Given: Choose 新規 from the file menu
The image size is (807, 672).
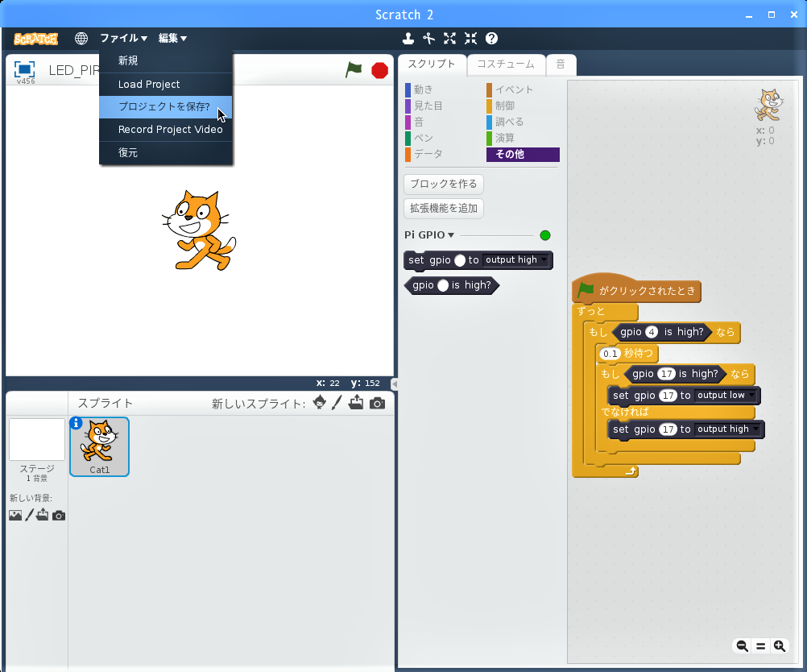Looking at the screenshot, I should tap(166, 60).
